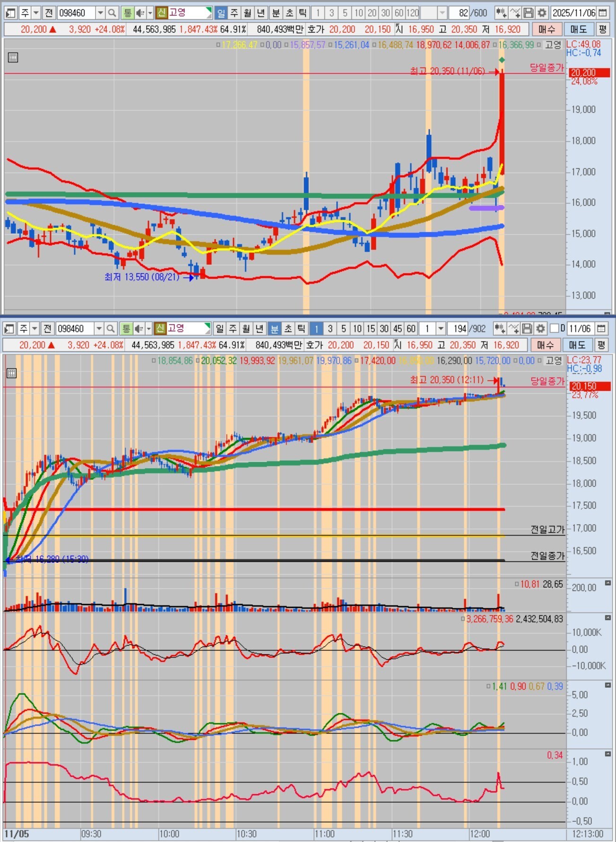Open chart settings gear in top toolbar
The width and height of the screenshot is (616, 842).
542,13
